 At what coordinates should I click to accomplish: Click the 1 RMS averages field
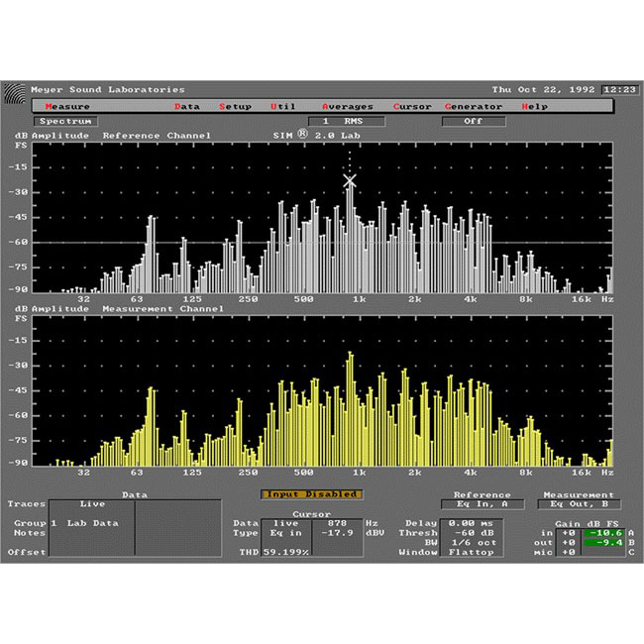[x=347, y=121]
